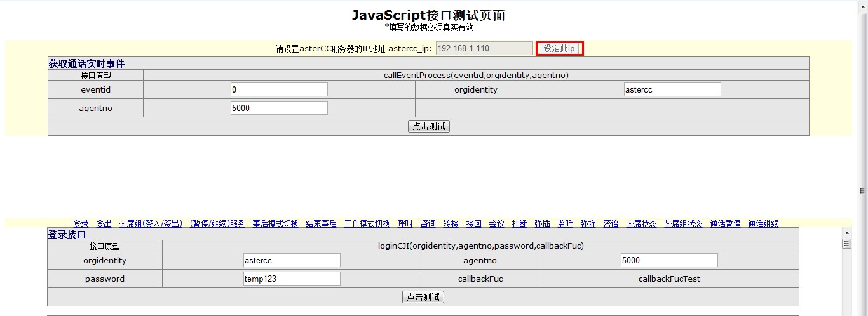
Task: Select the 工作模式切换 link
Action: [367, 224]
